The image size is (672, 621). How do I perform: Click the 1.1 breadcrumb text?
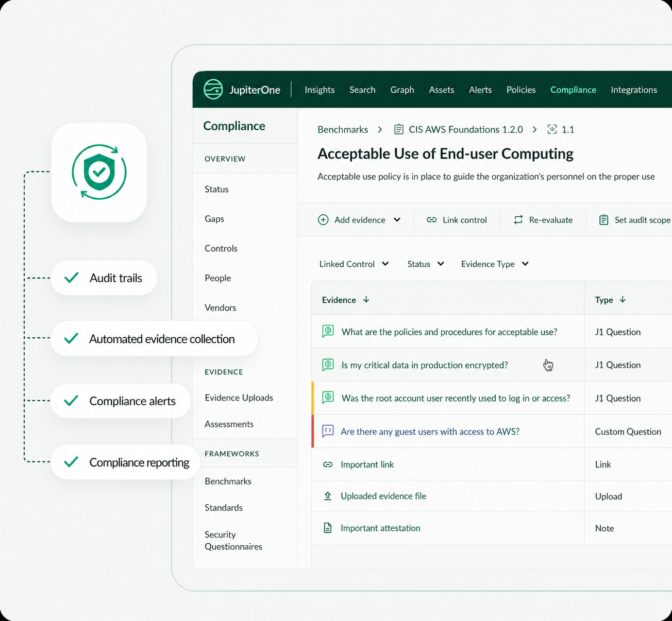click(x=568, y=129)
